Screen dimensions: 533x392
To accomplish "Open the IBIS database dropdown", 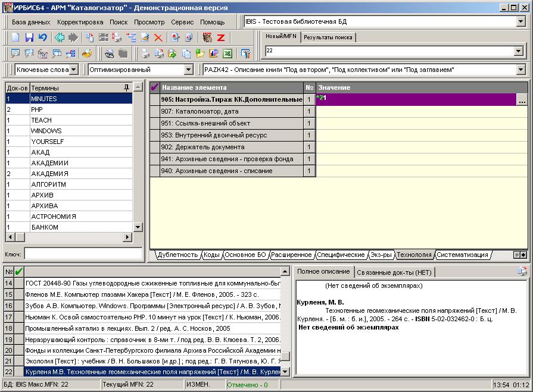I will click(x=520, y=22).
